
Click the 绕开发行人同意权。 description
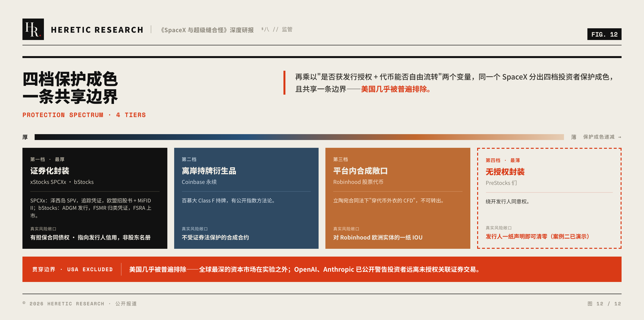(507, 201)
